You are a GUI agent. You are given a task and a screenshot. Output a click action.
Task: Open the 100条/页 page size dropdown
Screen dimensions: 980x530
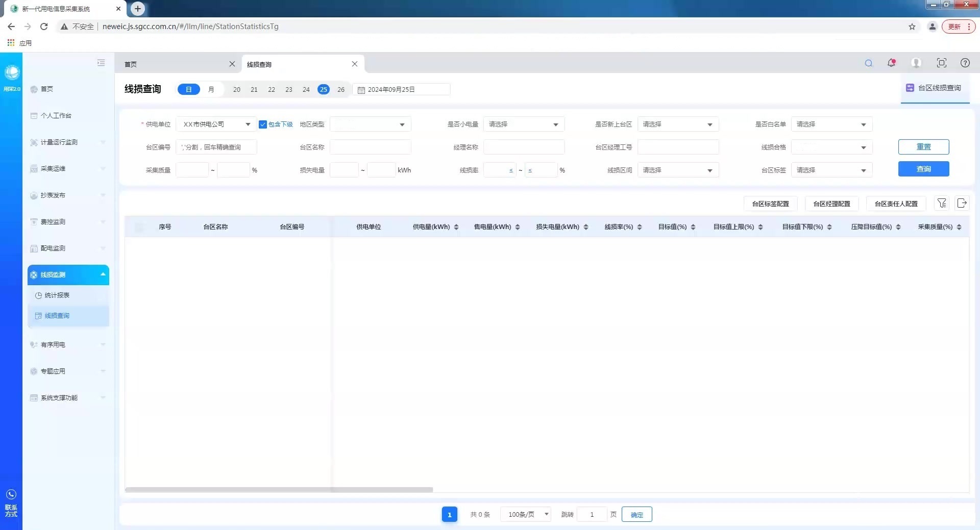coord(526,514)
